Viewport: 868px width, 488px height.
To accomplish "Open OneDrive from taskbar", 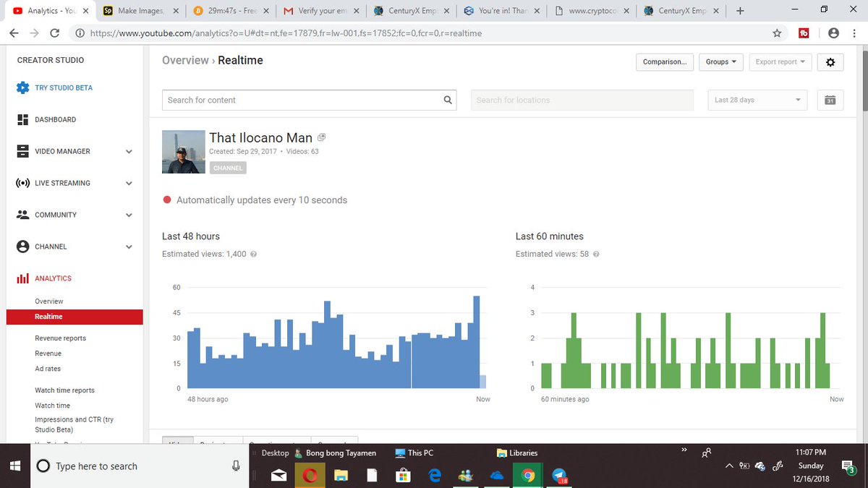I will pos(496,476).
